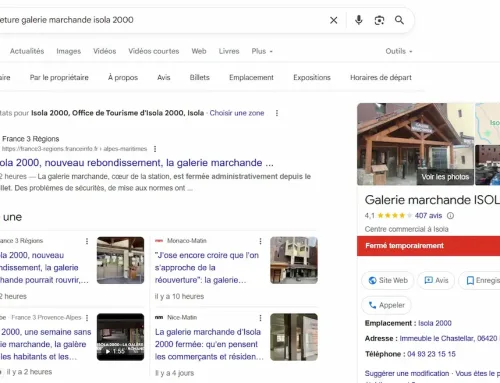Click the info icon next to 407 avis
This screenshot has height=383, width=500.
[450, 216]
